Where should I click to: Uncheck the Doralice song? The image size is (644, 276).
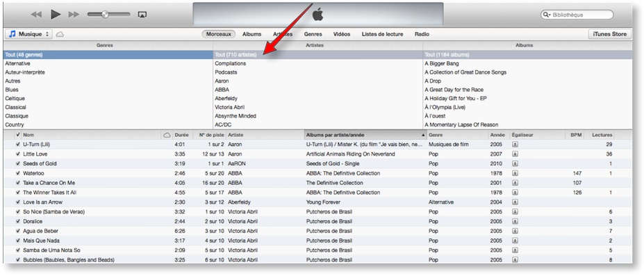17,221
